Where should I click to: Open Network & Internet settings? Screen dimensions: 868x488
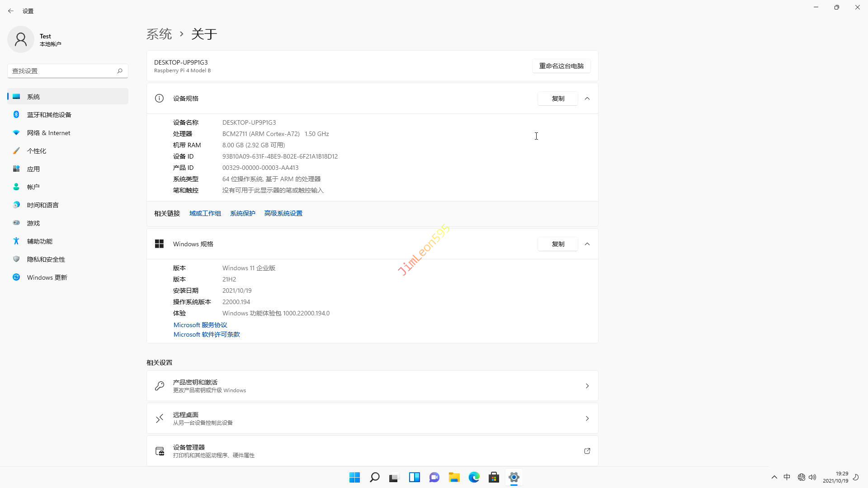(48, 133)
